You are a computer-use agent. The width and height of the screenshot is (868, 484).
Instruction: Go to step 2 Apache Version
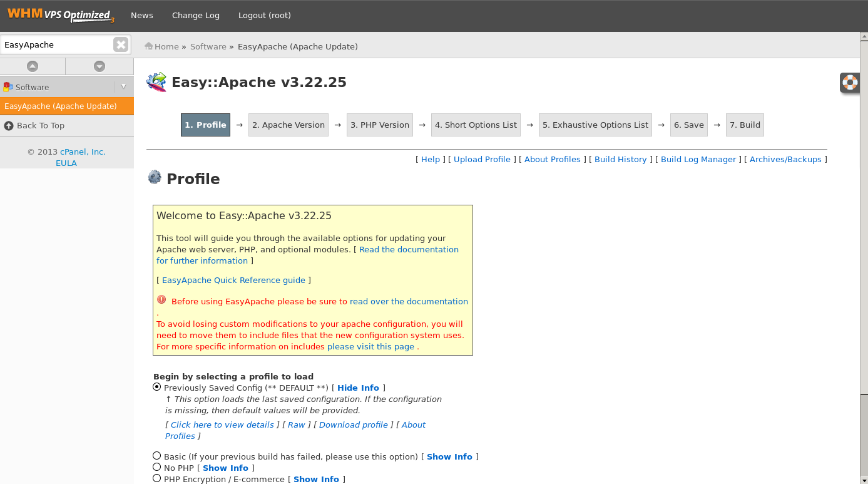288,125
